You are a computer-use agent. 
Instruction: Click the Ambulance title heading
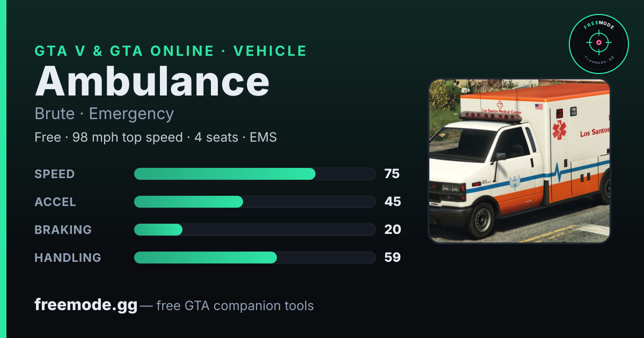152,81
